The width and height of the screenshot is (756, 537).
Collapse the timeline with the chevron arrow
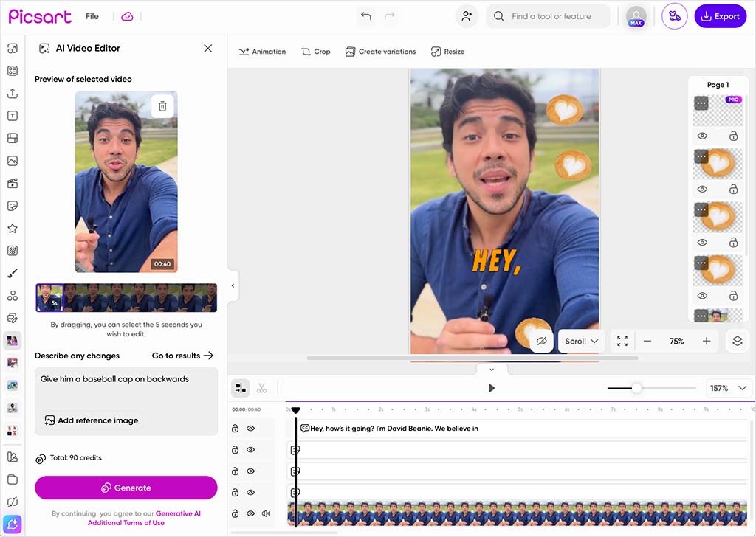491,369
